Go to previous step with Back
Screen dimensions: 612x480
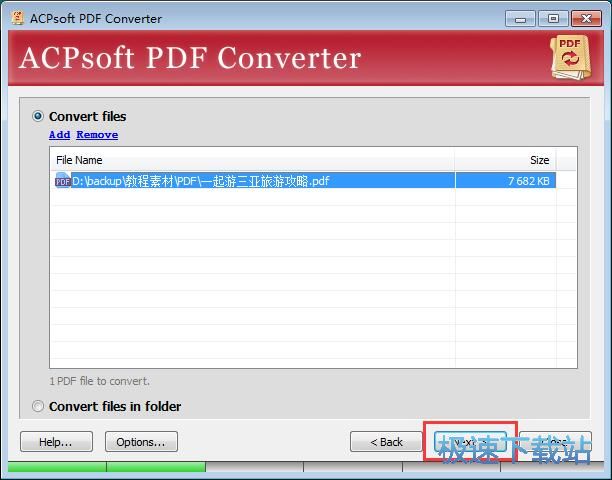[x=386, y=442]
